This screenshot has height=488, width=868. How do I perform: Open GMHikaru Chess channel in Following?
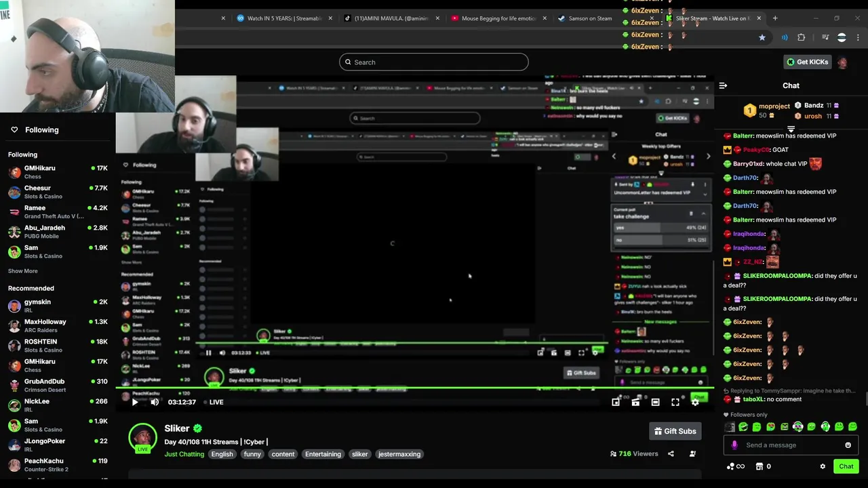58,172
